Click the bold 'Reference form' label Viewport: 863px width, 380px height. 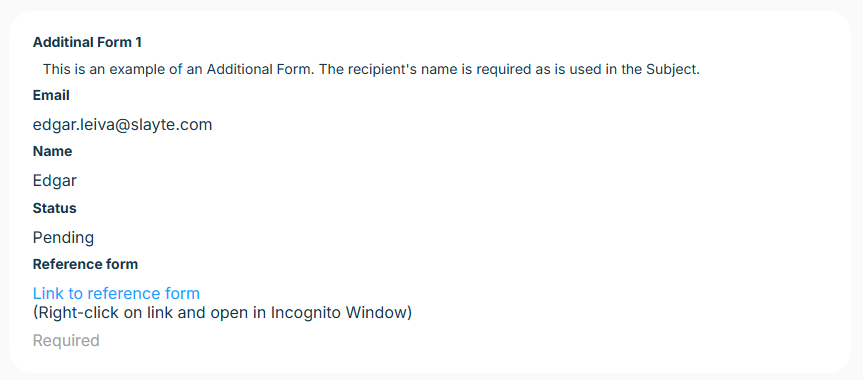(x=85, y=264)
